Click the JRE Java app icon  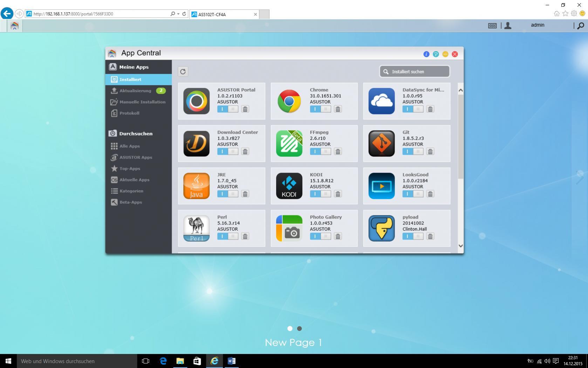pos(196,186)
